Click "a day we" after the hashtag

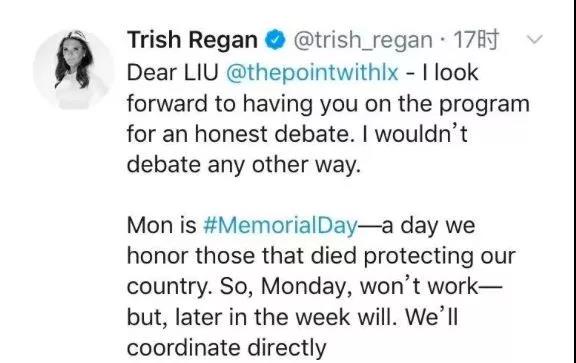(x=428, y=225)
